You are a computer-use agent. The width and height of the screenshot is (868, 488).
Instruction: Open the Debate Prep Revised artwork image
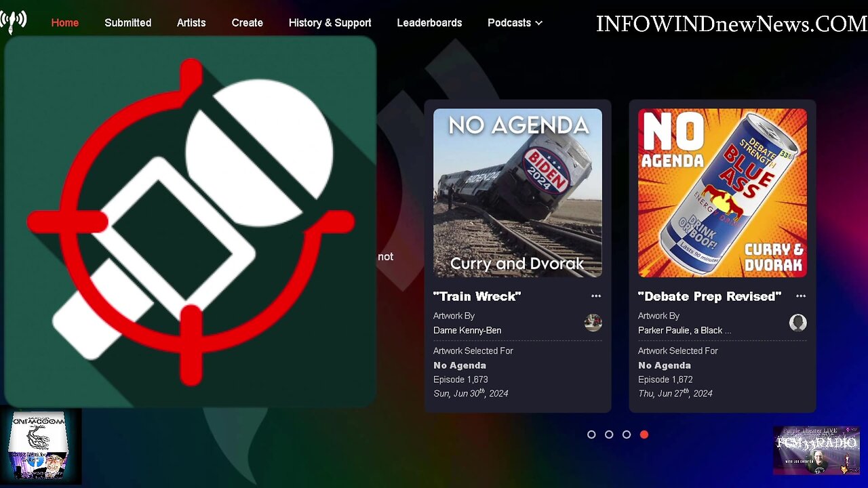coord(722,193)
